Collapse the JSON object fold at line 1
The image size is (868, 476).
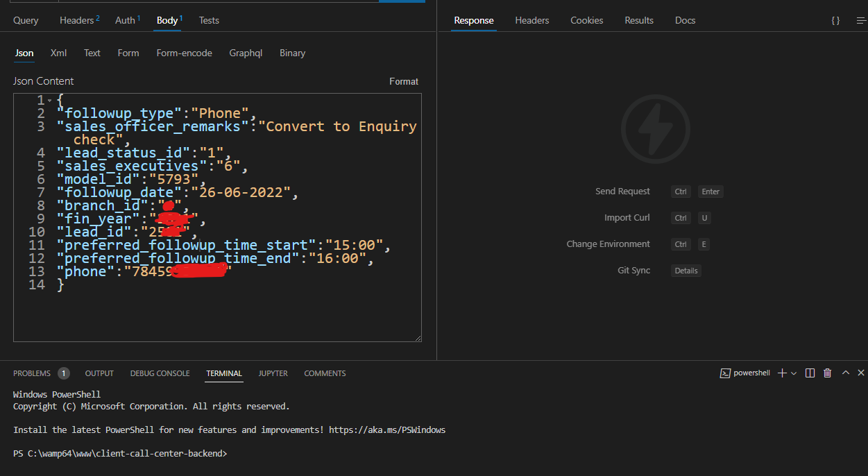49,100
